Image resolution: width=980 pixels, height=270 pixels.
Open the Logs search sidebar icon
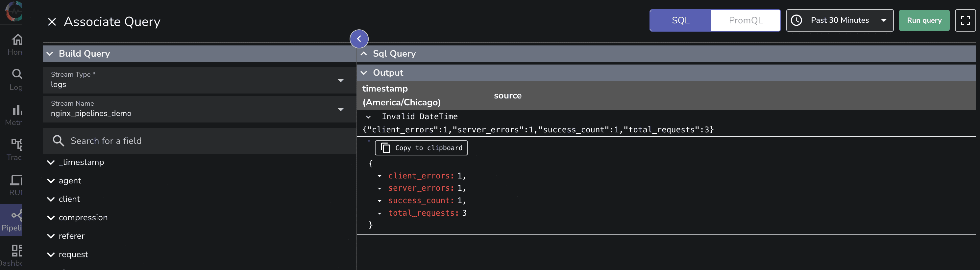17,74
